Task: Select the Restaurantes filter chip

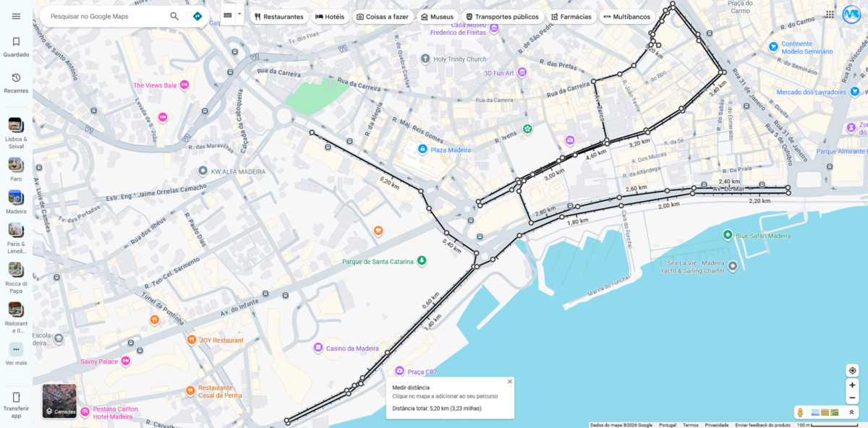Action: point(278,16)
